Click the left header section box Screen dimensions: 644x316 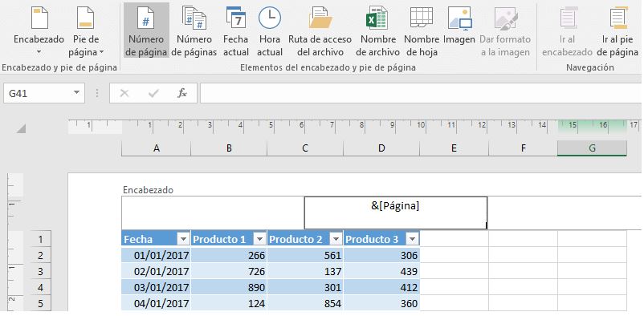[213, 213]
